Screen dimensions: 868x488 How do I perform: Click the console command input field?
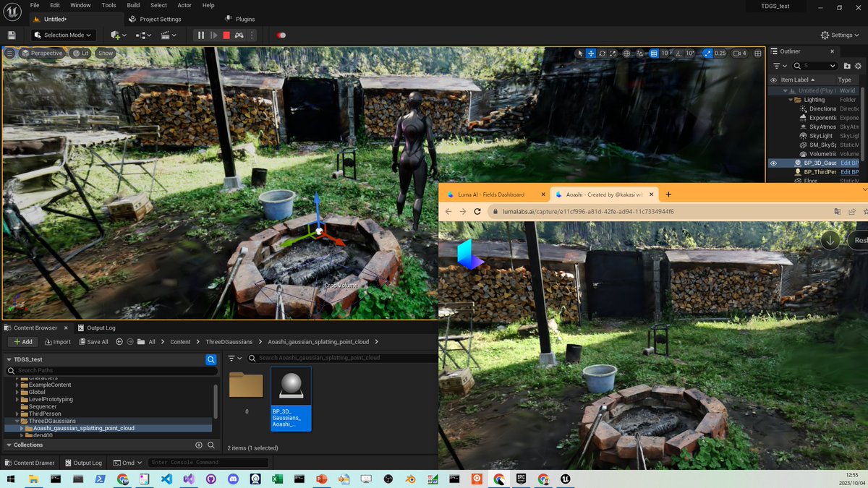[x=208, y=463]
